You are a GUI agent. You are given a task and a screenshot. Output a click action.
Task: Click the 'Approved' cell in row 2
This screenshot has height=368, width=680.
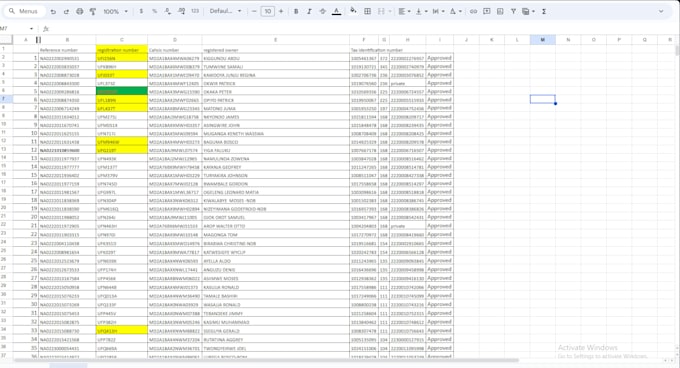(x=439, y=58)
